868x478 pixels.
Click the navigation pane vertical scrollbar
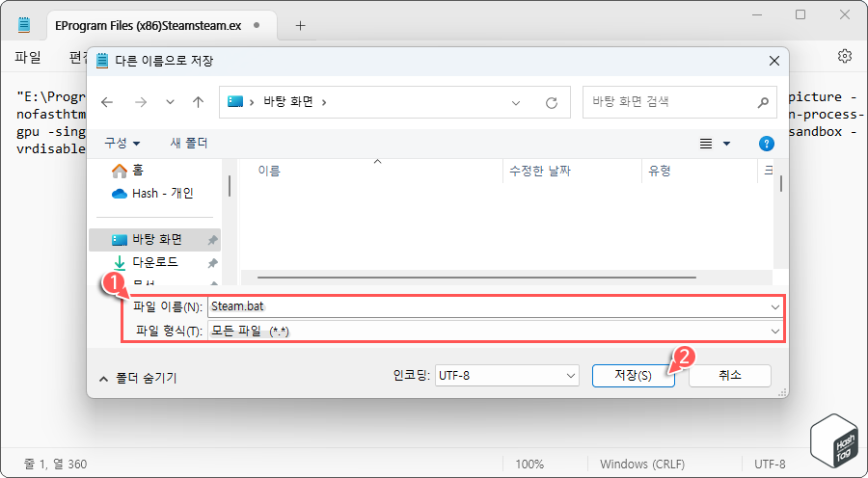click(230, 186)
